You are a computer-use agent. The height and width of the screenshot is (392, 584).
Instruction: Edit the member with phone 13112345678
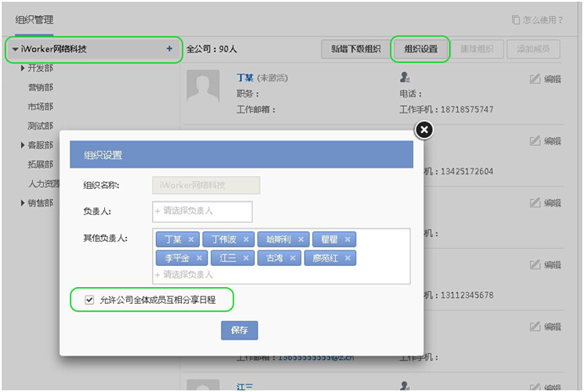546,264
